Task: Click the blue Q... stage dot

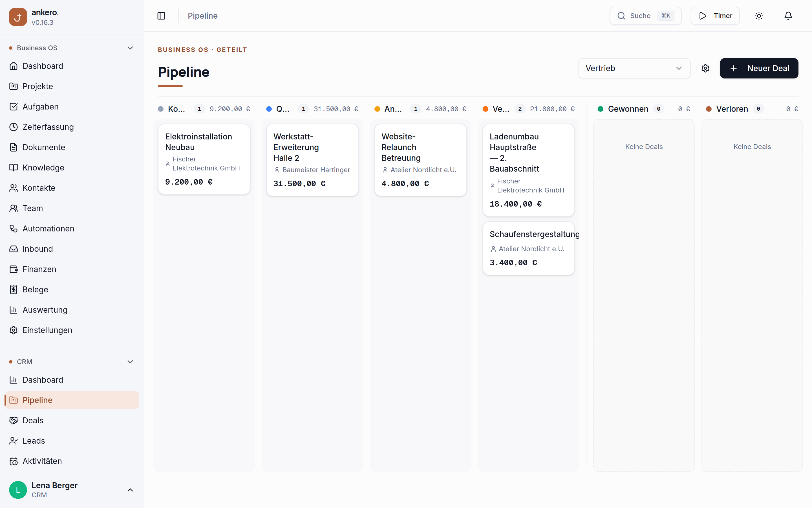Action: [x=269, y=109]
